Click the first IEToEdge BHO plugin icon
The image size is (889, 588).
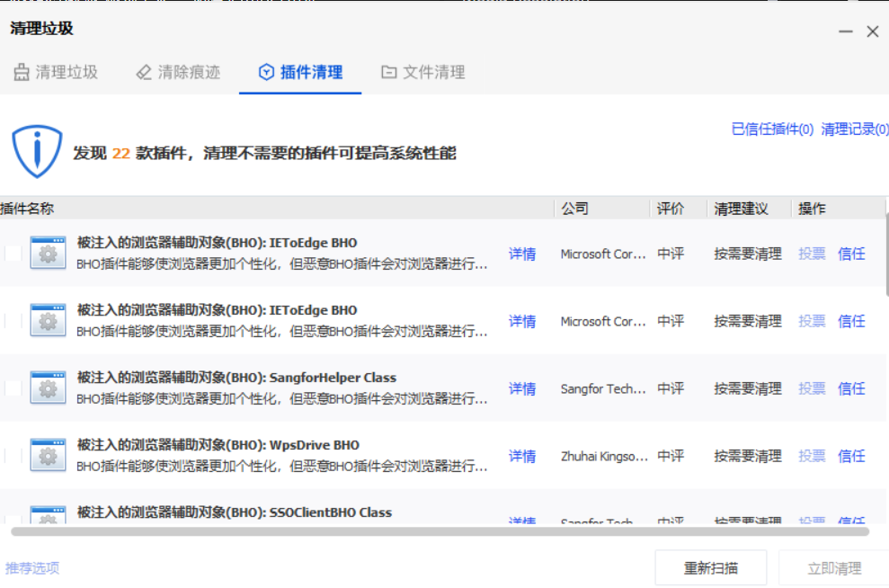49,254
